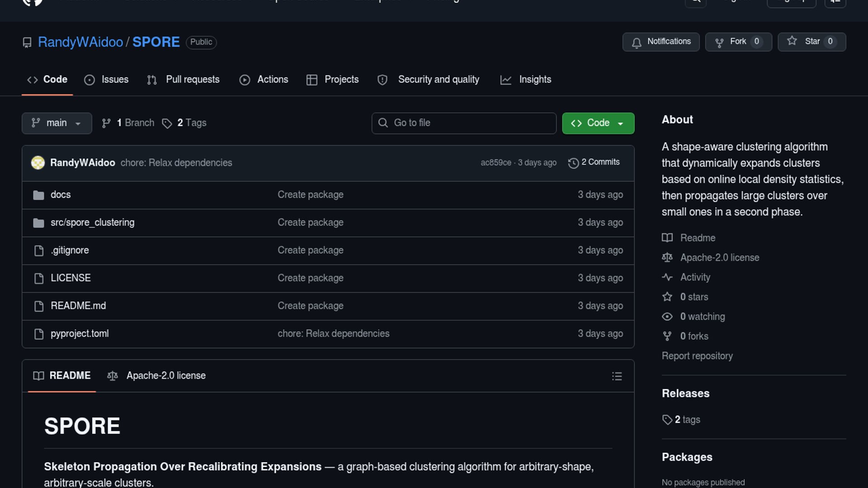
Task: Click the 0 watching eye entry
Action: coord(702,317)
